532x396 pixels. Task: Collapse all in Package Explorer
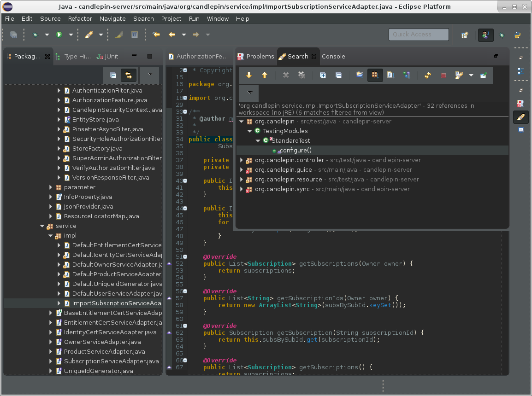click(x=113, y=75)
